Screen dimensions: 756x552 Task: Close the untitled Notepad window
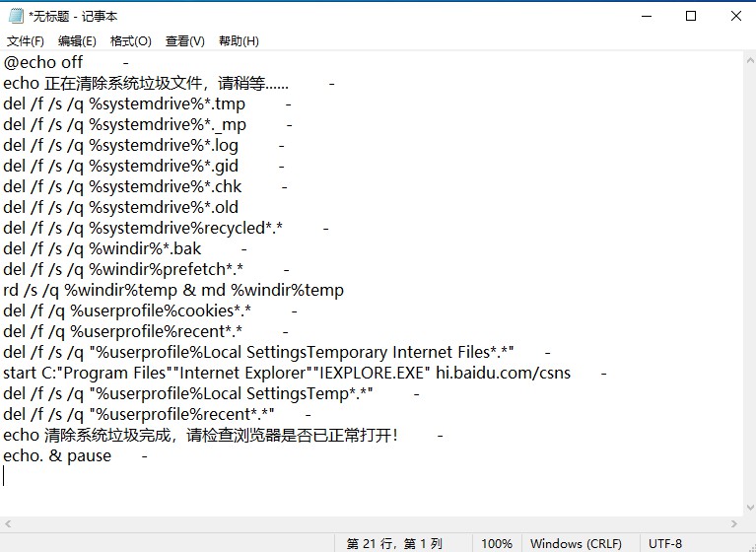tap(735, 16)
